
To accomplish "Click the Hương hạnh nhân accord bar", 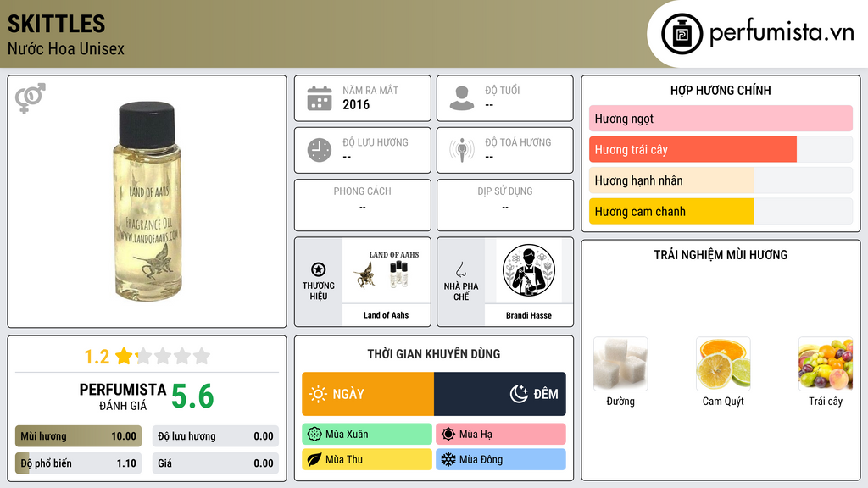I will click(721, 180).
